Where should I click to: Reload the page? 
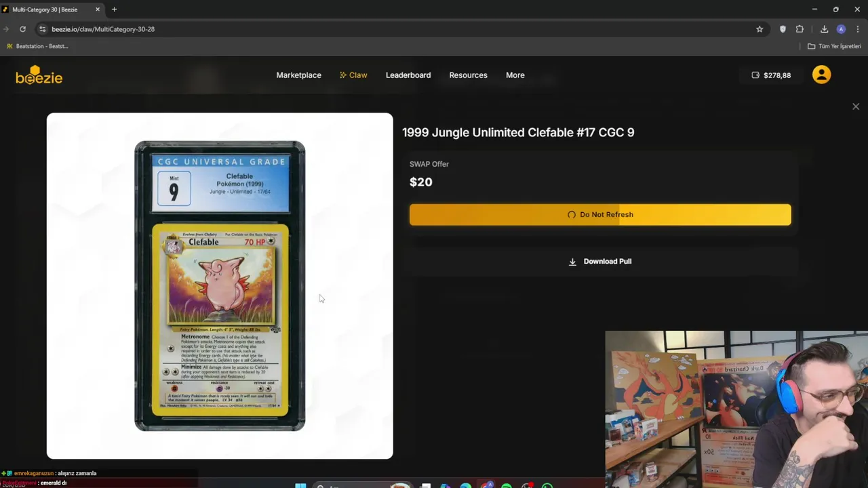pos(22,29)
